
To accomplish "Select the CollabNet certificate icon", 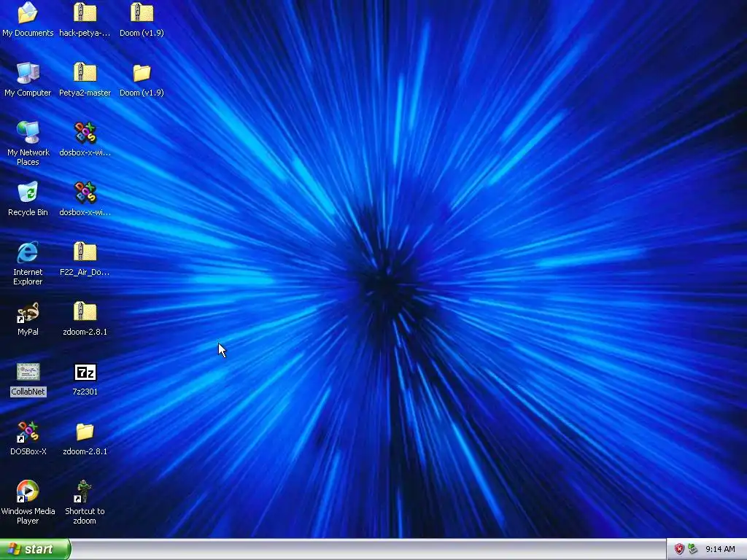I will [28, 372].
